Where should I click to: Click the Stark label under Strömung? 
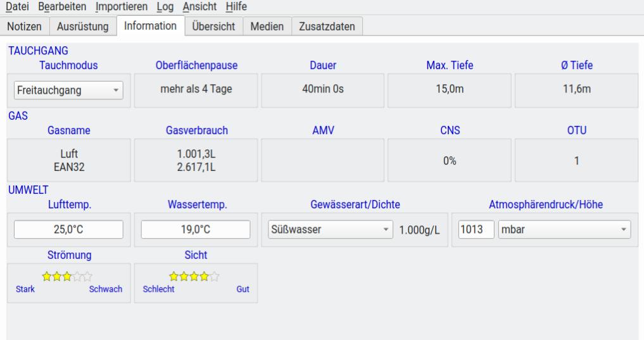pyautogui.click(x=25, y=289)
